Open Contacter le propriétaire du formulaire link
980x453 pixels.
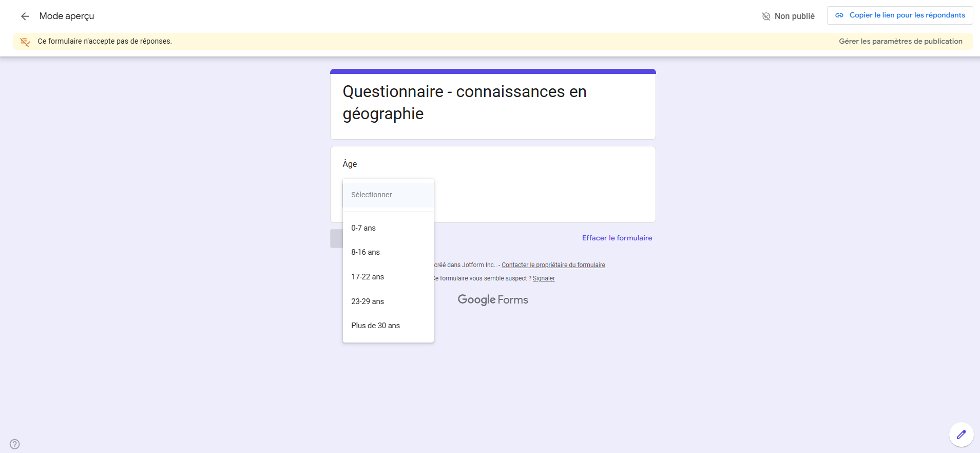[553, 265]
